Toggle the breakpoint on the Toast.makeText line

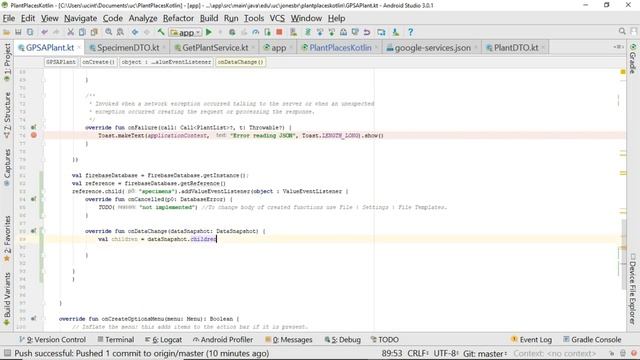(34, 135)
